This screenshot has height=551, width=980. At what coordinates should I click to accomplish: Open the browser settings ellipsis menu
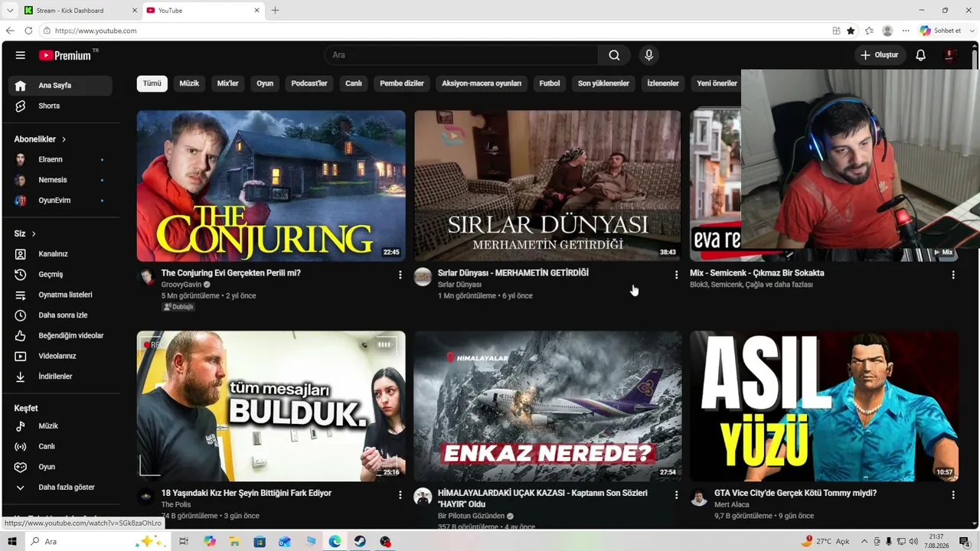(906, 31)
